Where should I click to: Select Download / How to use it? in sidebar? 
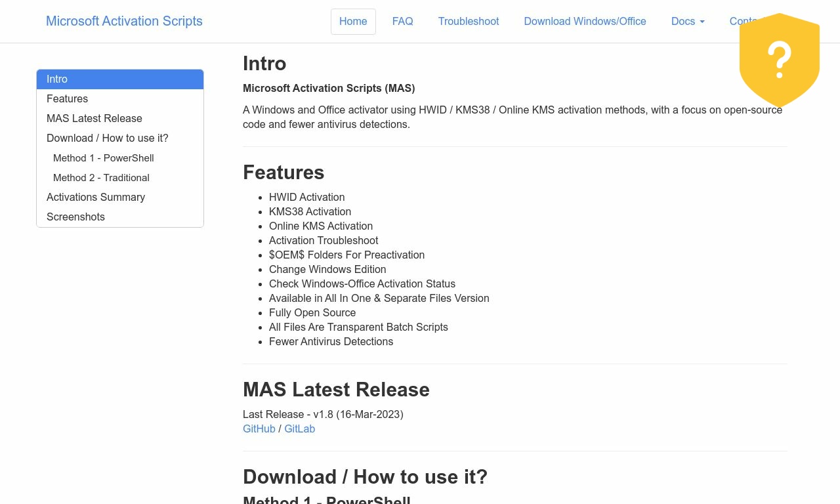pos(107,138)
